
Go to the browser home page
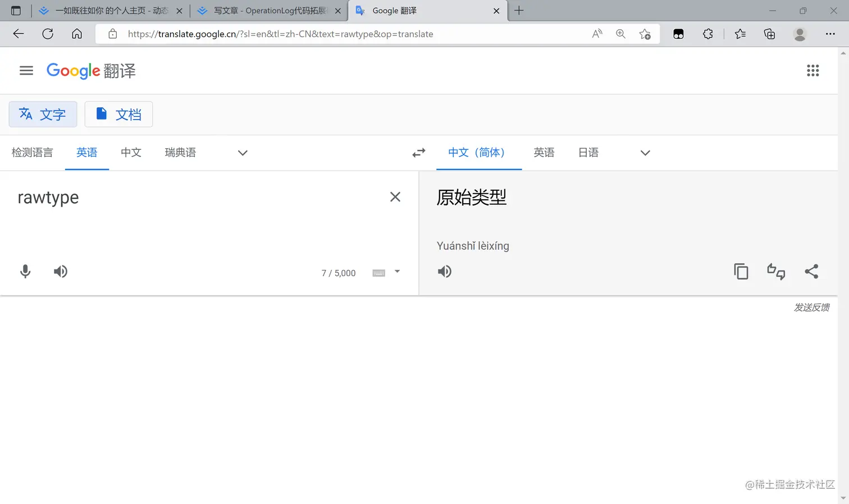coord(77,34)
